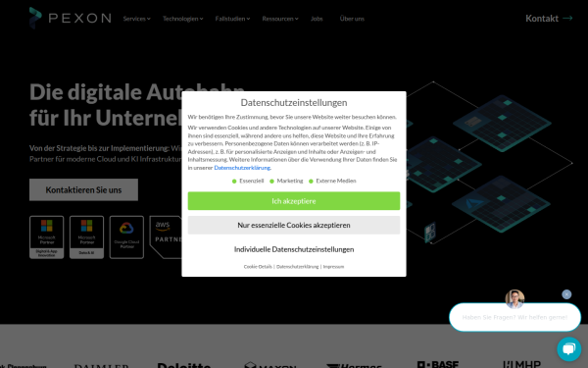Open Datenschutzerklärung footer link in dialog
This screenshot has width=588, height=368.
pyautogui.click(x=297, y=267)
